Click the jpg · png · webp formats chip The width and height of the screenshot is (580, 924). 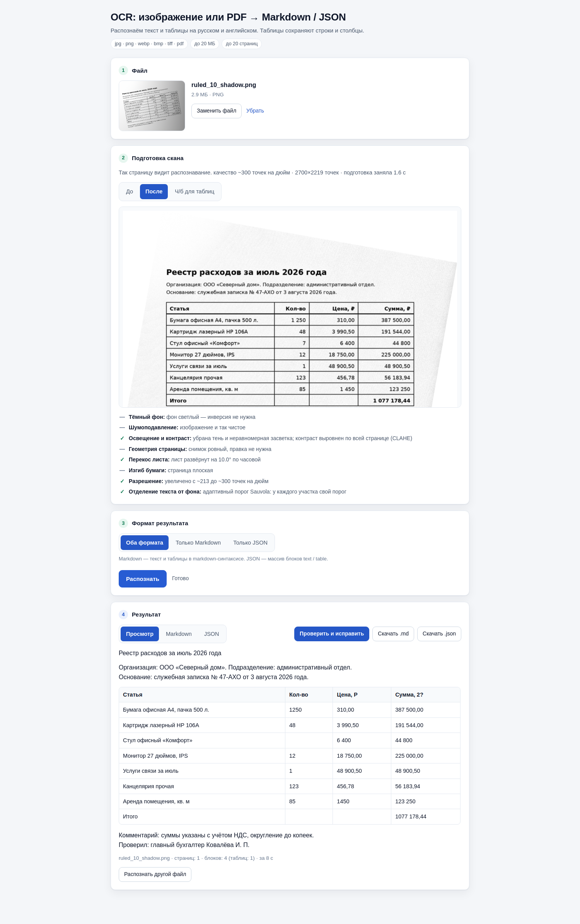coord(149,44)
